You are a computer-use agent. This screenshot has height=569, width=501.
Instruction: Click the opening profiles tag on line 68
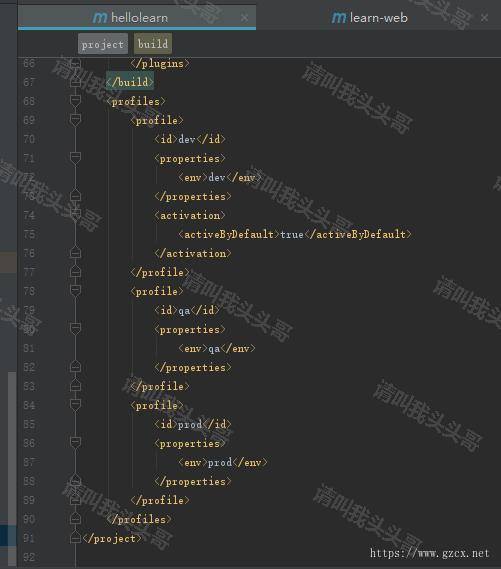tap(136, 101)
